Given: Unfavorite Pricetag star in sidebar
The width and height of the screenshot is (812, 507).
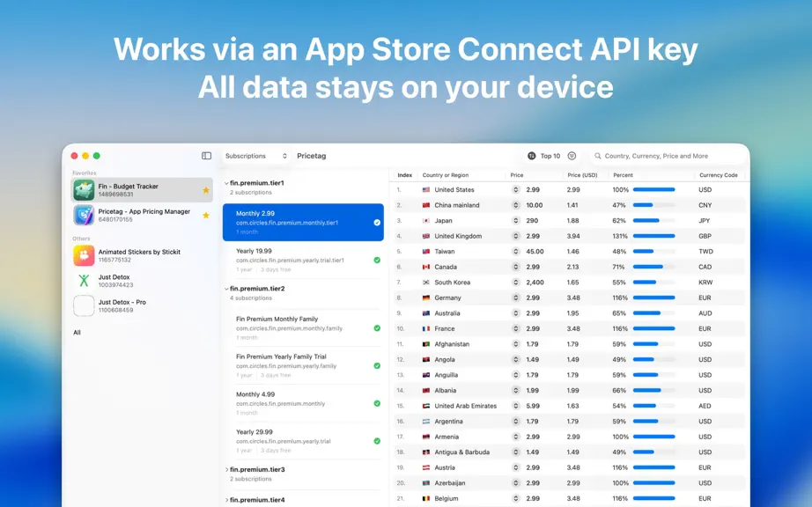Looking at the screenshot, I should 206,216.
